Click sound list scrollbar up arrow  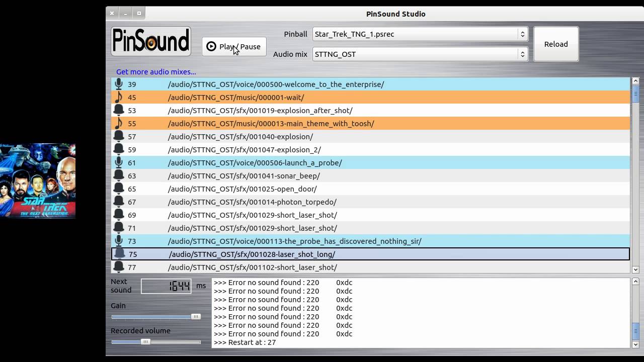[635, 81]
